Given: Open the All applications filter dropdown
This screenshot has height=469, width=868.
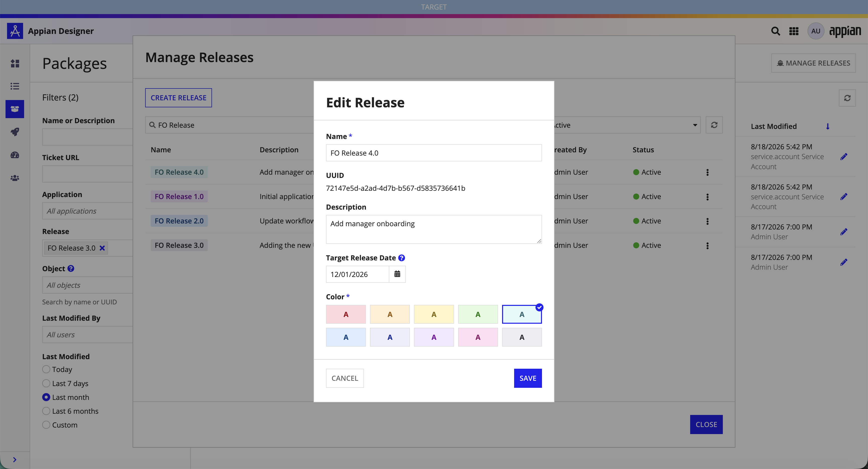Looking at the screenshot, I should click(88, 211).
